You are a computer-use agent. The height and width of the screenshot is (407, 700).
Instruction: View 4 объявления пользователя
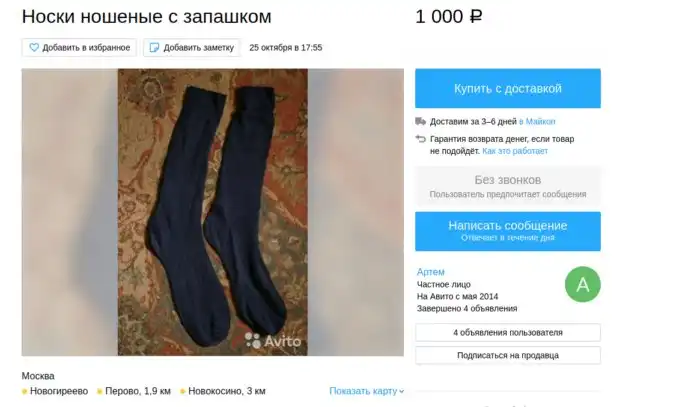[x=508, y=332]
